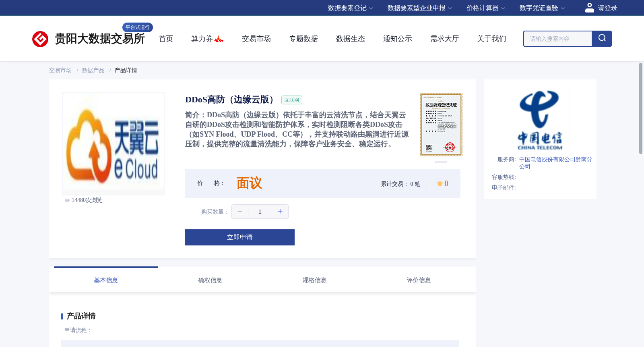Click the user avatar icon next to 请登录
Image resolution: width=644 pixels, height=347 pixels.
[x=590, y=8]
